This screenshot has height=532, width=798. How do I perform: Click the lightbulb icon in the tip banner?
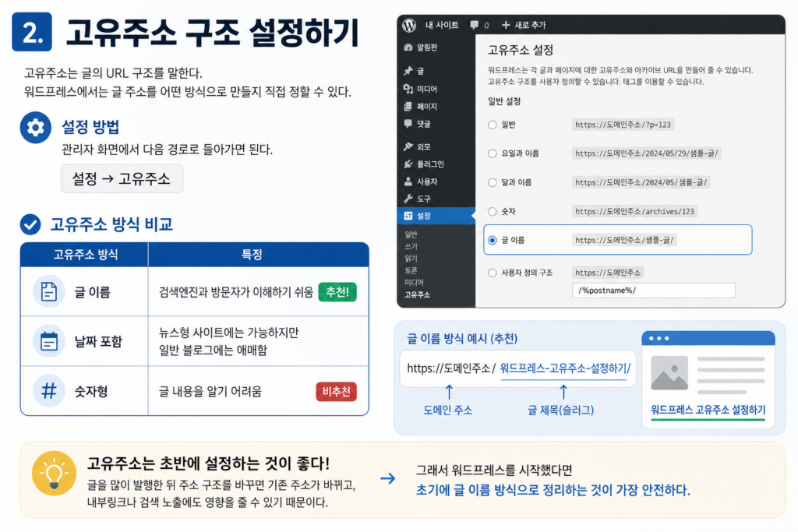click(54, 474)
